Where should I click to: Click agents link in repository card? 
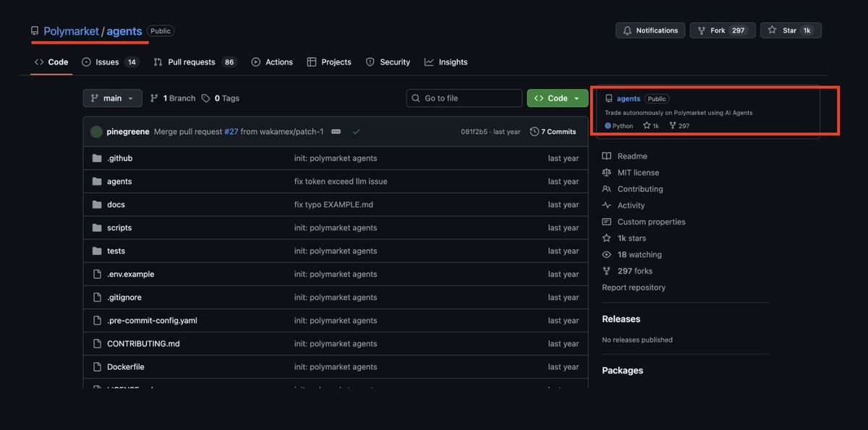point(629,98)
